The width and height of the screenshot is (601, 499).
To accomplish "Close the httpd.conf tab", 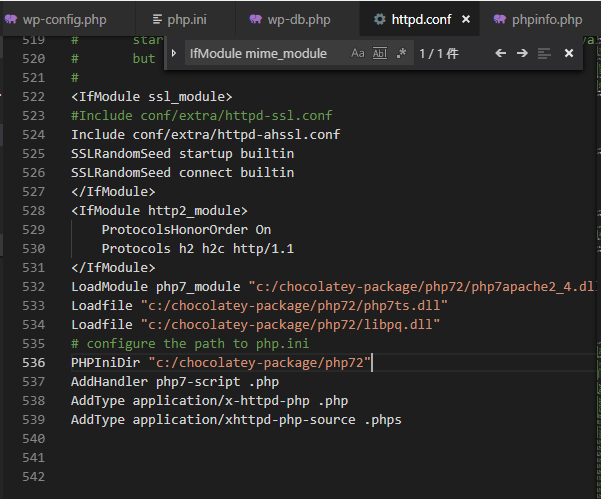I will (466, 19).
